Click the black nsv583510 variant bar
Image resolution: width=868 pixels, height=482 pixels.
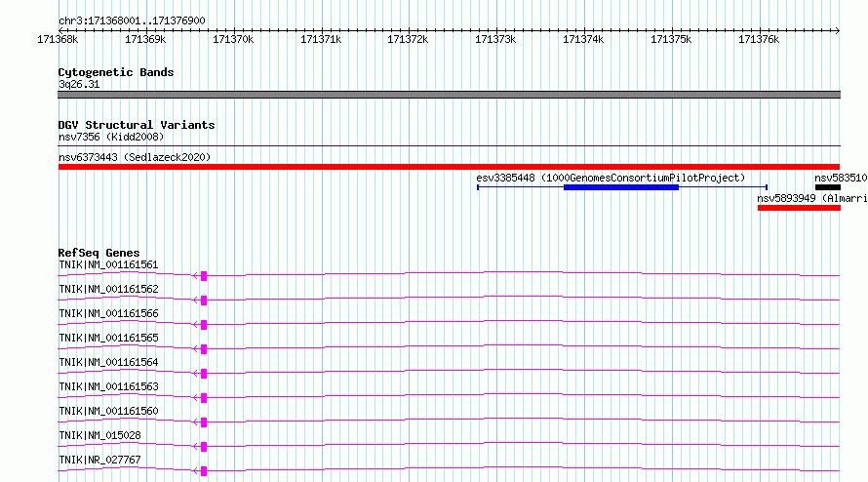(x=828, y=187)
